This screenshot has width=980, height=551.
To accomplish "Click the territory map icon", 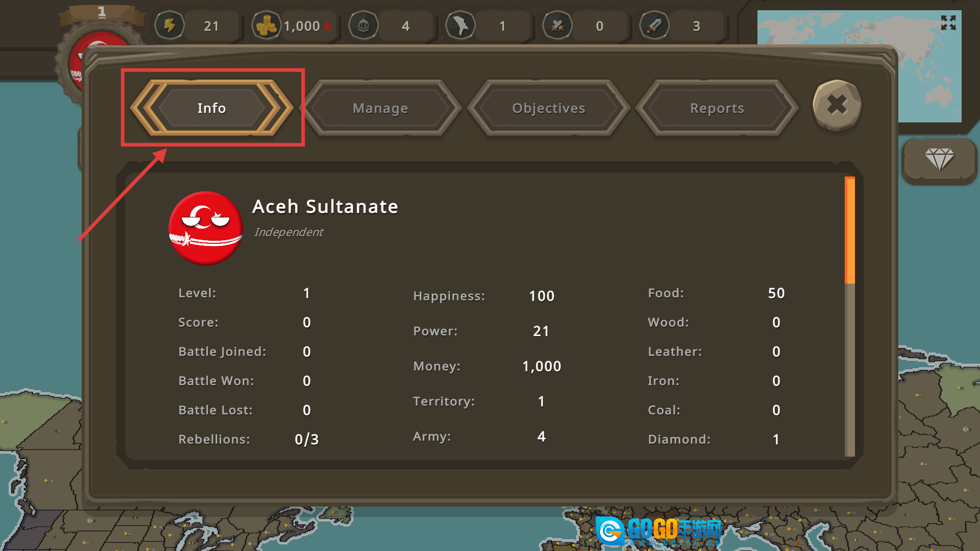I will pyautogui.click(x=460, y=26).
